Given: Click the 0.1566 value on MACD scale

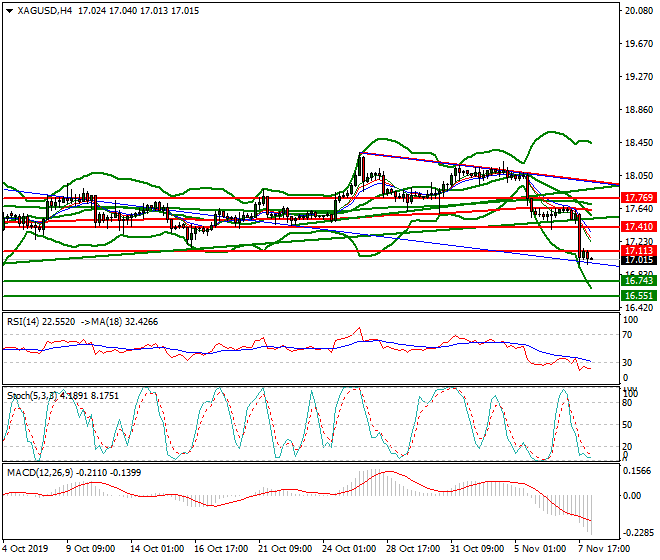Looking at the screenshot, I should (x=637, y=470).
